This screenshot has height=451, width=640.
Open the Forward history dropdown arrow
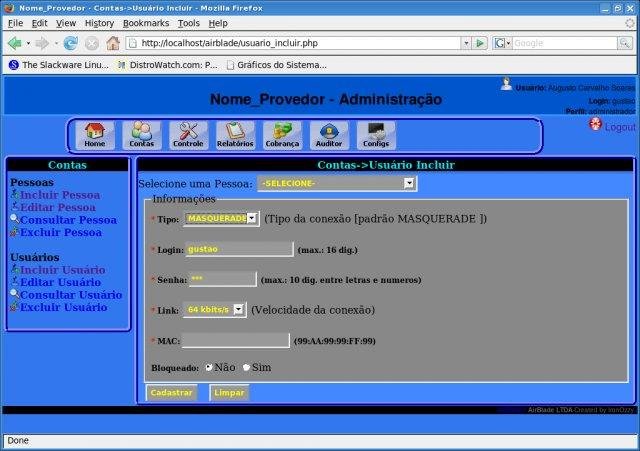56,43
